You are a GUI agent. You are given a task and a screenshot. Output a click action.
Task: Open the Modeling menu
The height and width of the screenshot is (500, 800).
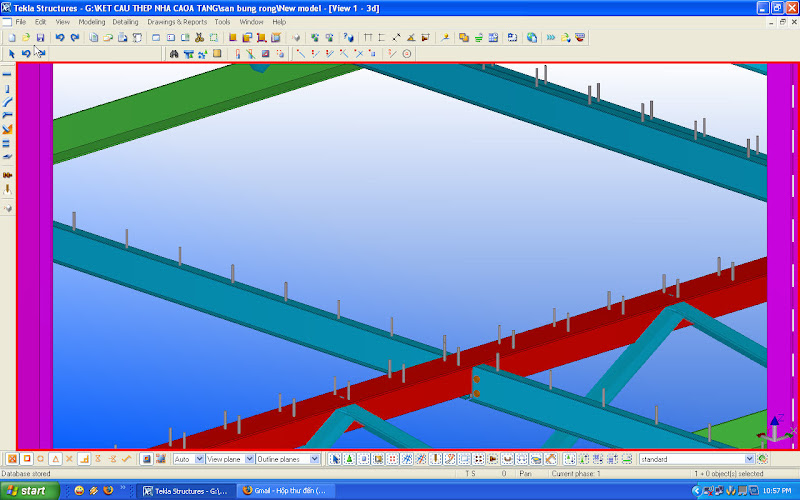(x=91, y=21)
